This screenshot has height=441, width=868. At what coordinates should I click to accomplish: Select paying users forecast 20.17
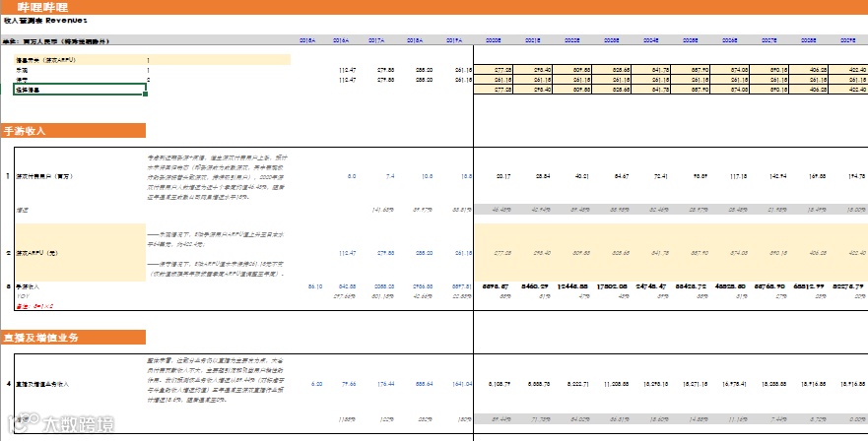pos(503,176)
